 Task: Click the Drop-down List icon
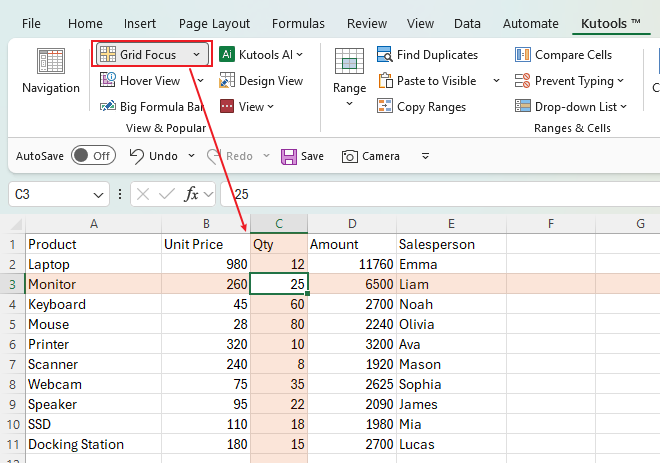tap(522, 106)
